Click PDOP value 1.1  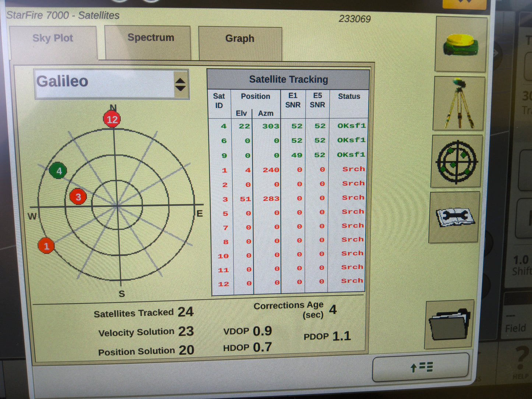pos(342,336)
